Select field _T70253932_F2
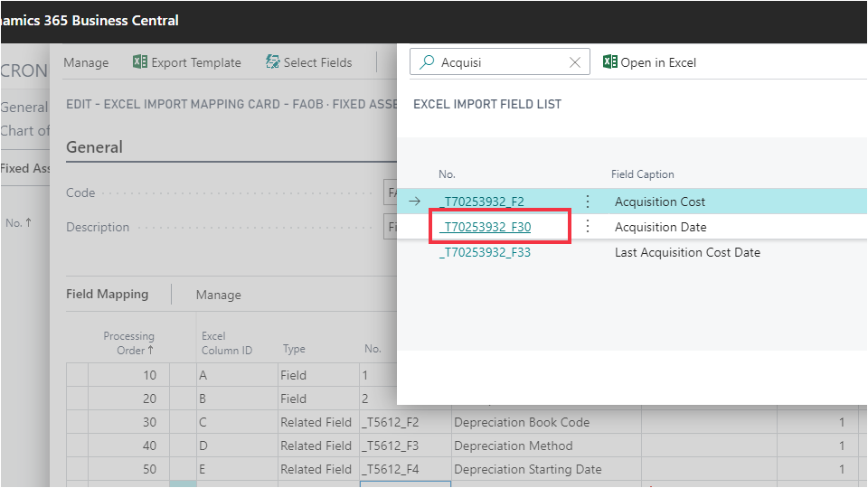Image resolution: width=868 pixels, height=488 pixels. tap(482, 202)
